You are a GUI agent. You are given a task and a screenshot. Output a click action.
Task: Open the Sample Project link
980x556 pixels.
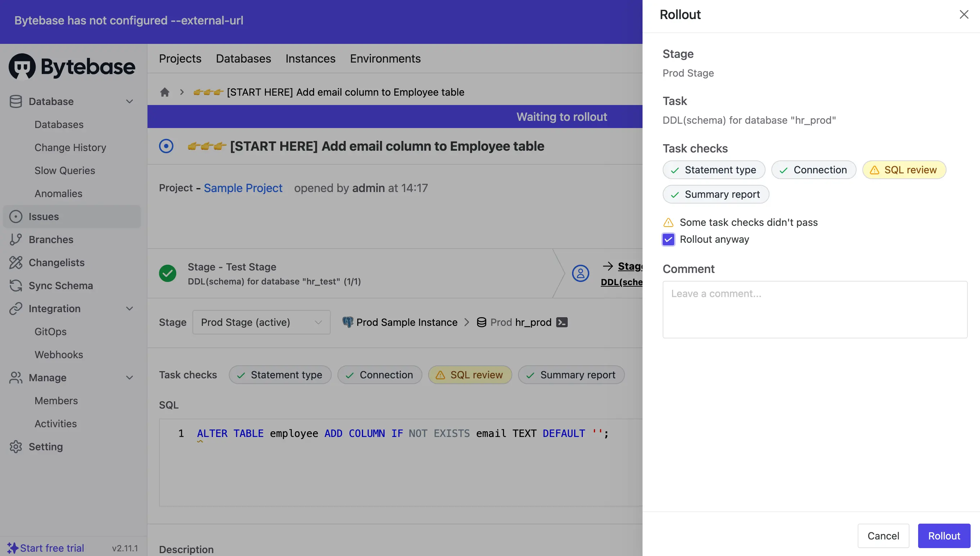(243, 188)
